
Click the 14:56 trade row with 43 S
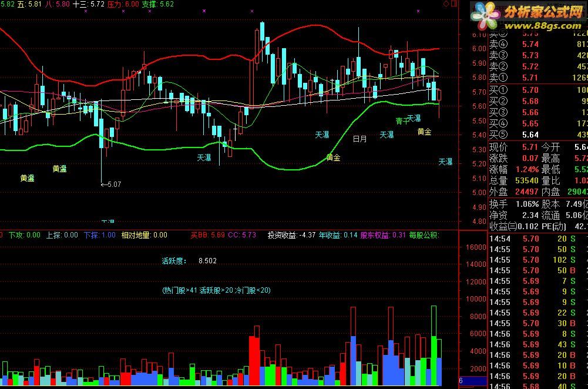coord(538,344)
